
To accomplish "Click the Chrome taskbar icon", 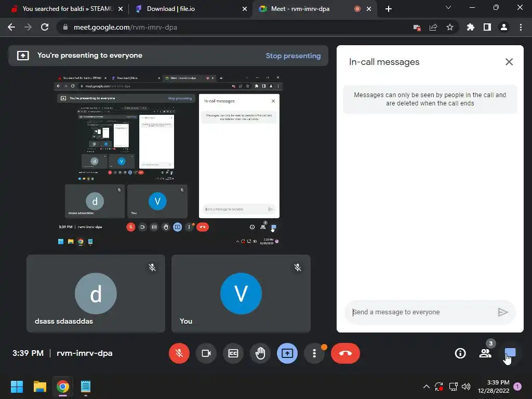I will coord(63,387).
